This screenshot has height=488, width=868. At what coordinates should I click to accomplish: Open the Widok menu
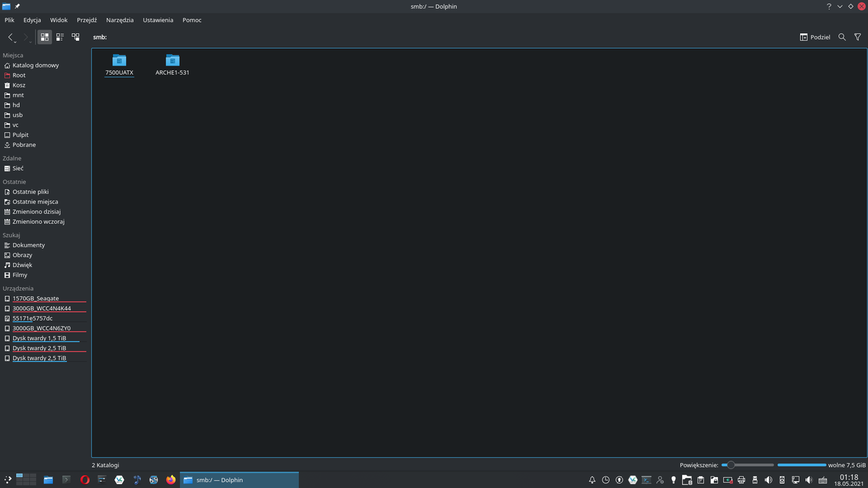(59, 20)
